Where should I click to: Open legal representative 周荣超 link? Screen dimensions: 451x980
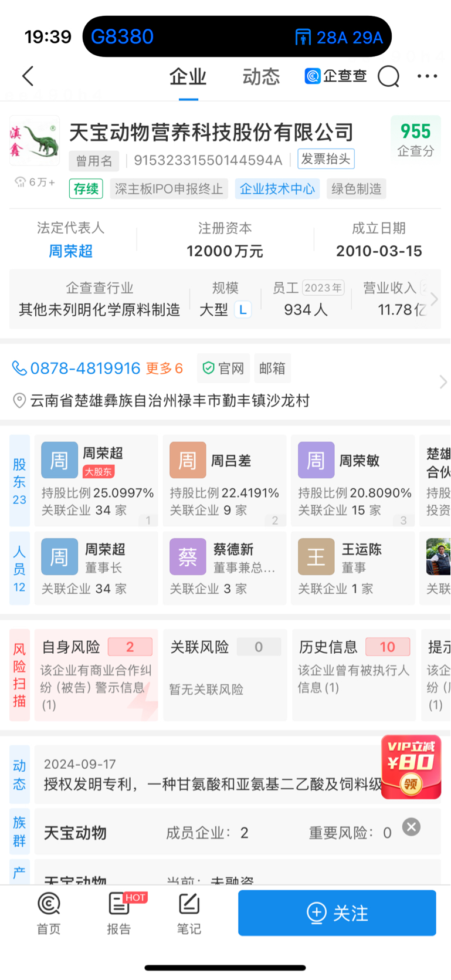click(71, 251)
